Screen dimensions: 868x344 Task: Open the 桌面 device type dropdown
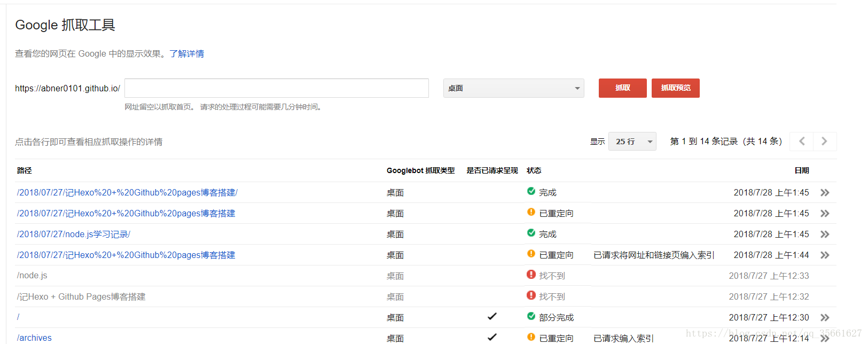514,88
